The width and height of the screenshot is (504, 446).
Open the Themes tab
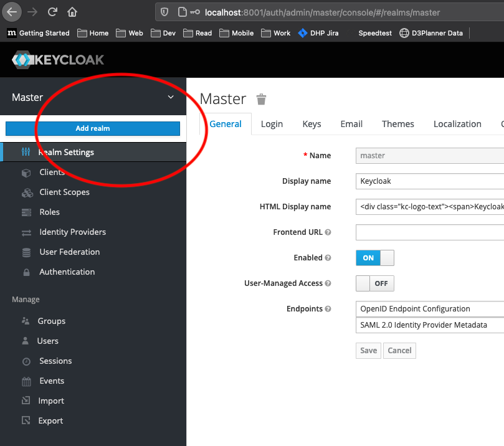(x=398, y=124)
